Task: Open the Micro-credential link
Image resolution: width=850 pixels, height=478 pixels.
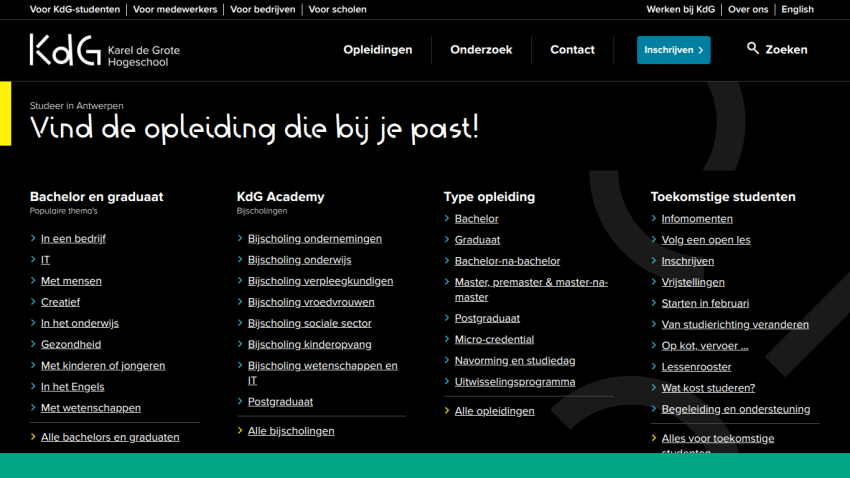Action: point(494,339)
